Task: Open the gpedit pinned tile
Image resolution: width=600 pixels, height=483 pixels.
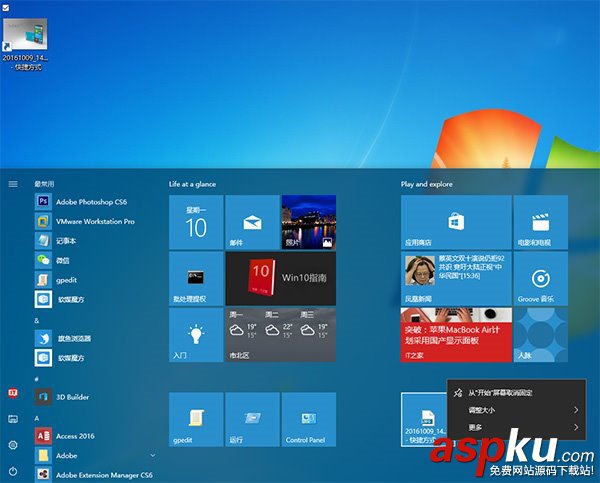Action: (196, 419)
